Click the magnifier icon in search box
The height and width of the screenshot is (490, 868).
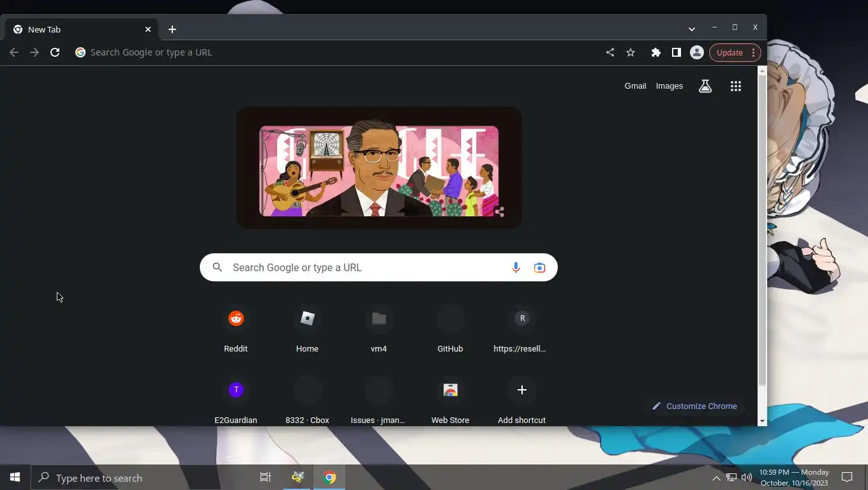pyautogui.click(x=217, y=267)
